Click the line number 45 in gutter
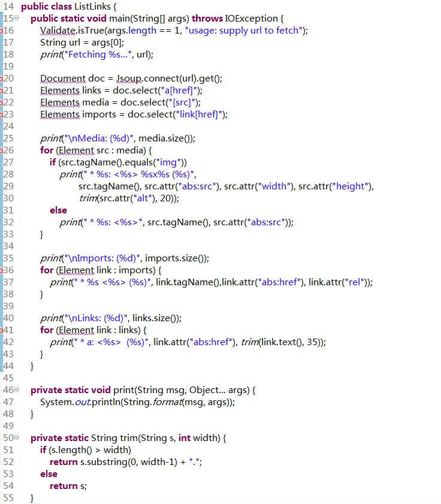The image size is (441, 504). pyautogui.click(x=8, y=378)
